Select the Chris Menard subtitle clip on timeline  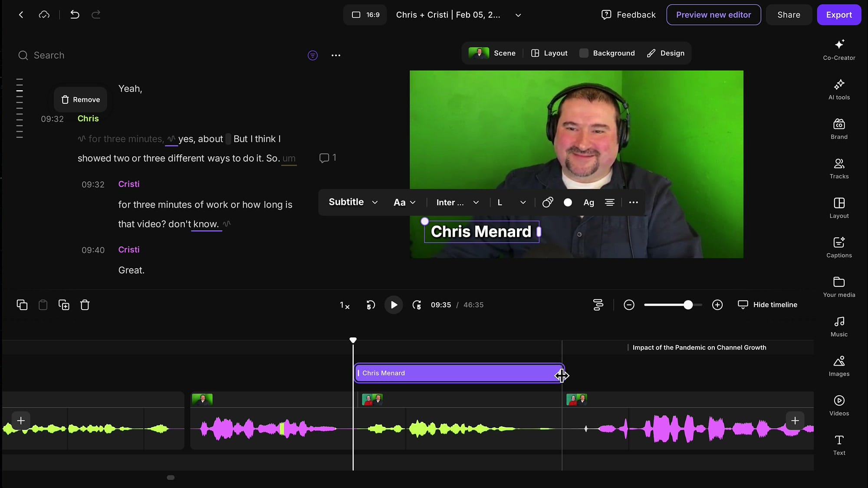458,373
